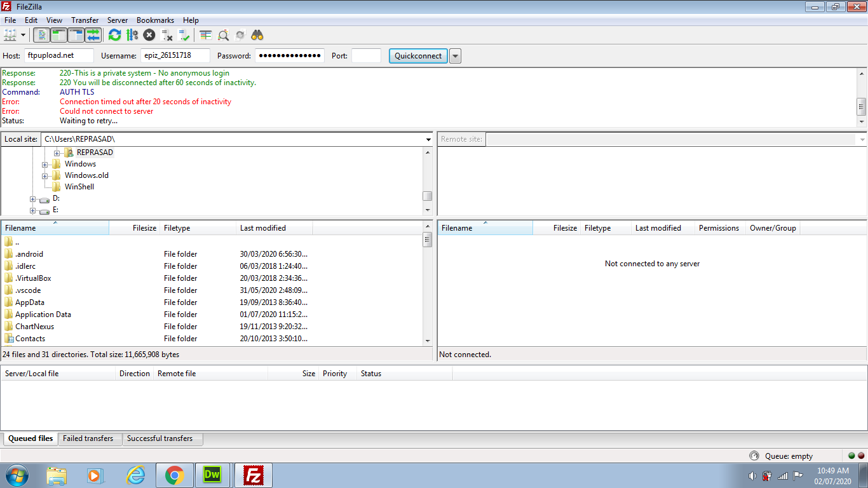This screenshot has width=868, height=488.
Task: Click the Username input field
Action: (x=175, y=55)
